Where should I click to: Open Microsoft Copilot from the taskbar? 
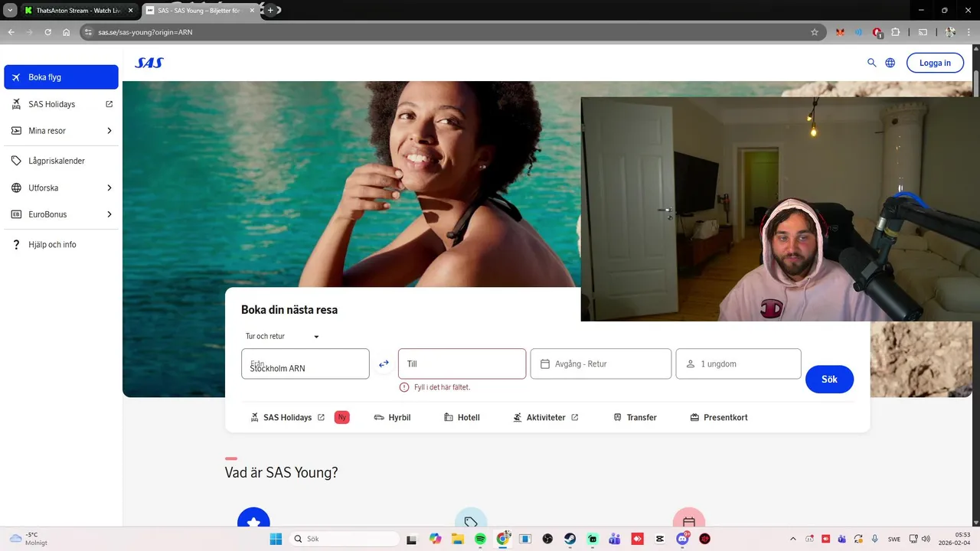(x=436, y=539)
